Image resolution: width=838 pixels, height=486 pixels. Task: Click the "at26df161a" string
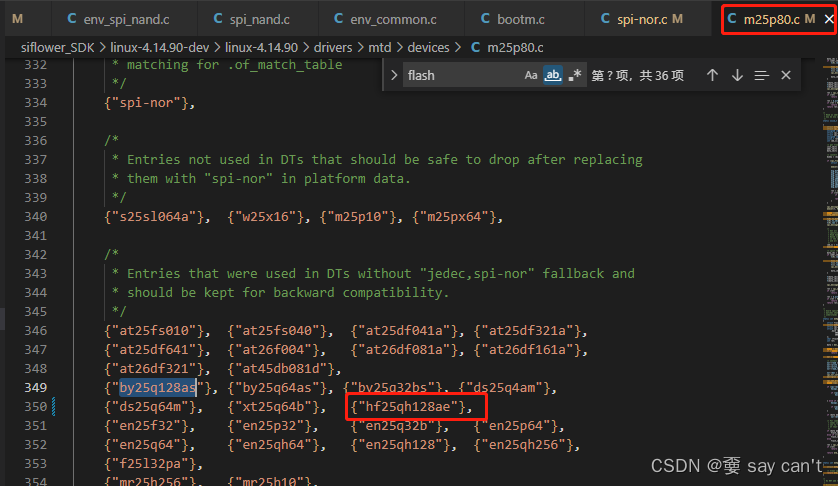tap(527, 350)
